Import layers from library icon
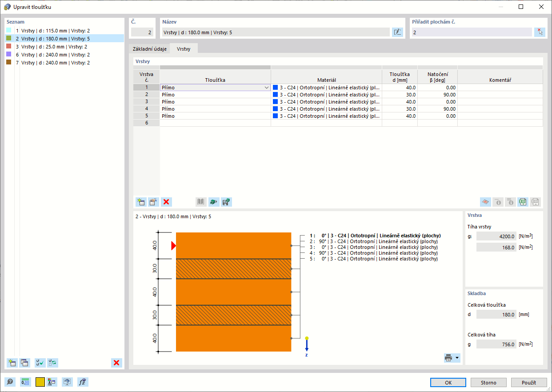Image resolution: width=552 pixels, height=392 pixels. click(x=214, y=202)
